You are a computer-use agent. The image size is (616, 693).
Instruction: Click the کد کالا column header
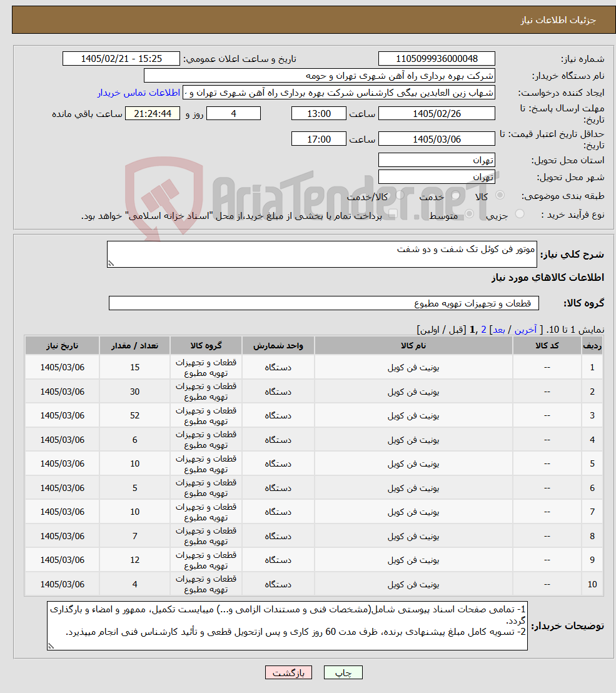pyautogui.click(x=547, y=346)
